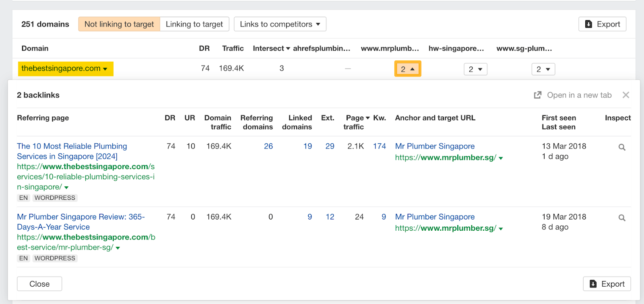Image resolution: width=644 pixels, height=304 pixels.
Task: Click the First seen Last seen header
Action: (559, 122)
